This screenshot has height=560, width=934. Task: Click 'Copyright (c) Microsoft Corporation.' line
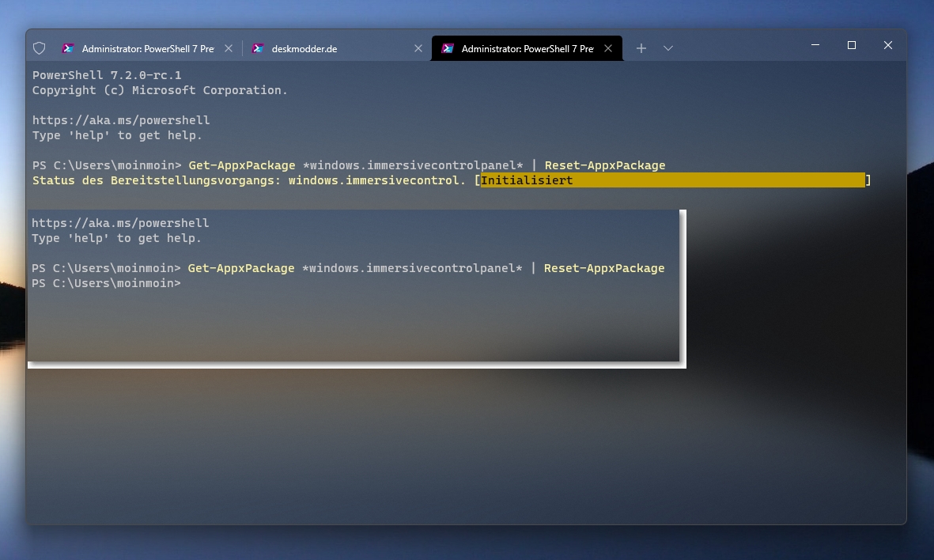160,90
